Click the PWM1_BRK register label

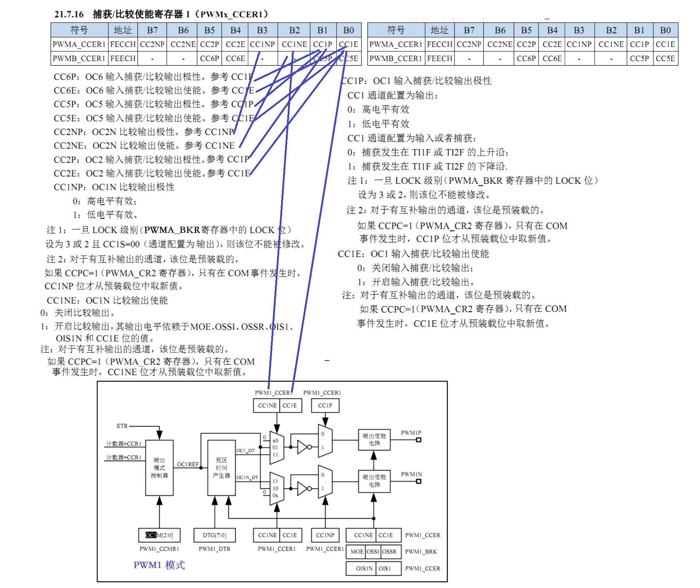pos(421,552)
